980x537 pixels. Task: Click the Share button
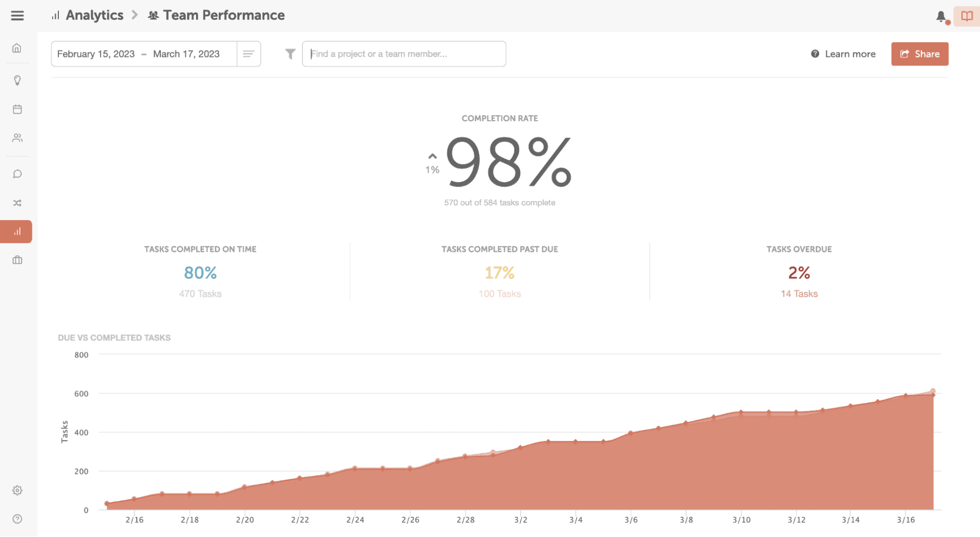click(x=919, y=54)
